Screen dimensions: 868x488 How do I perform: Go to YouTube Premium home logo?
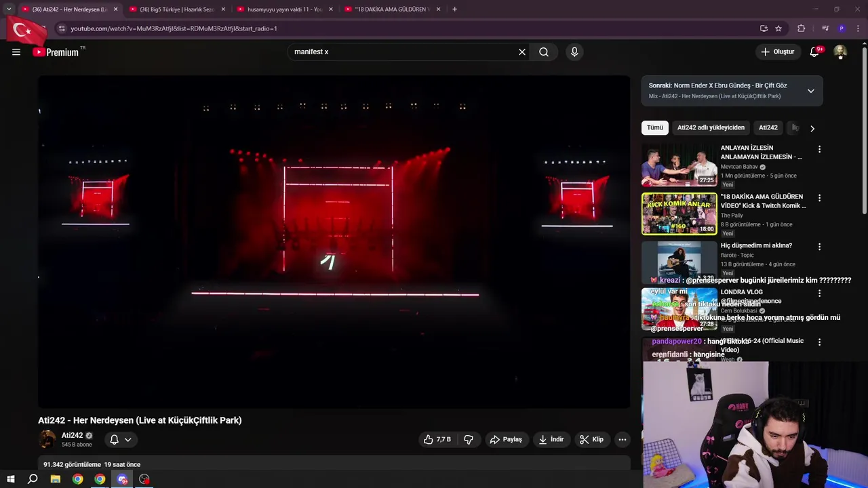(x=56, y=52)
